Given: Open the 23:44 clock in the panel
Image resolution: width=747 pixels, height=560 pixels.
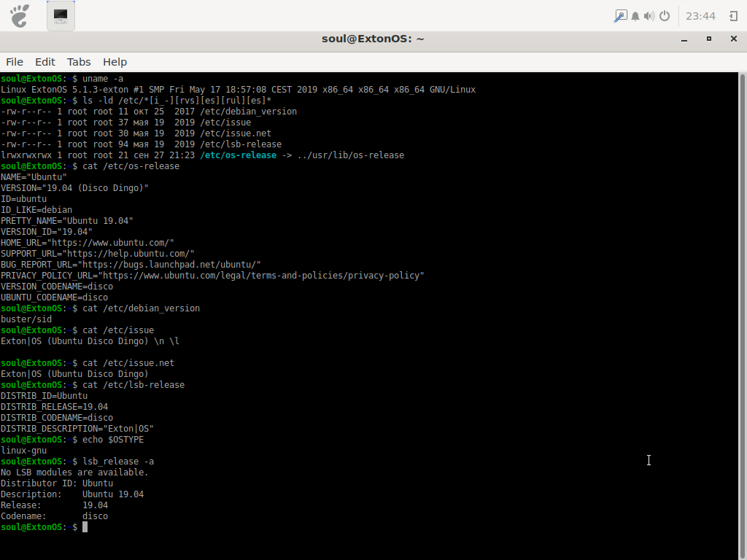Looking at the screenshot, I should point(700,16).
